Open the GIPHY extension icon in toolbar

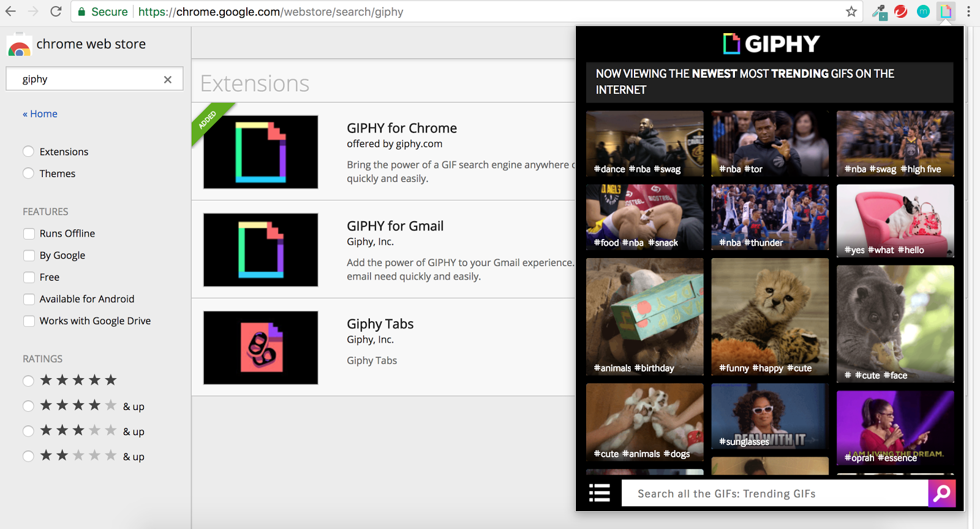[x=946, y=12]
